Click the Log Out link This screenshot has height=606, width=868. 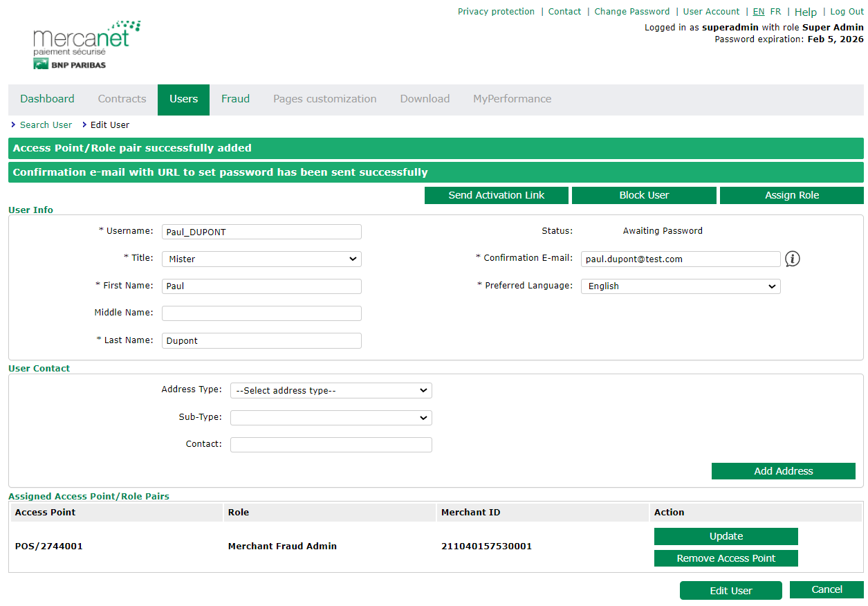coord(847,12)
